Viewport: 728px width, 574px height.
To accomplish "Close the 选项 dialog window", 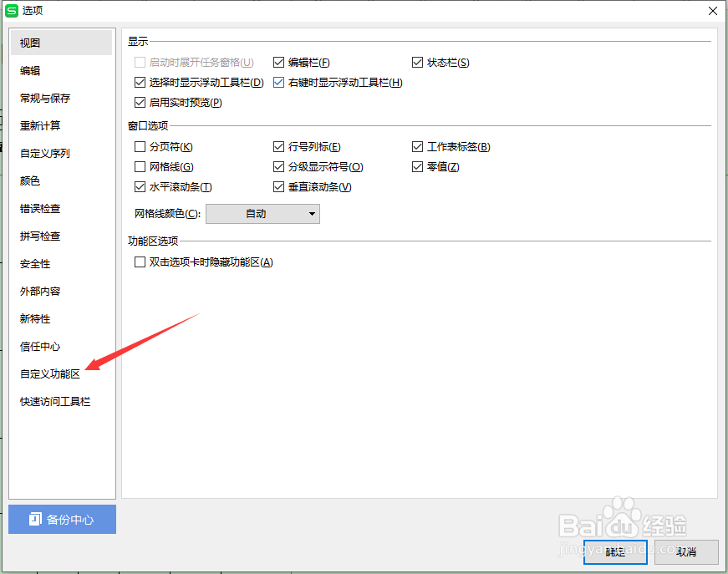I will (713, 11).
